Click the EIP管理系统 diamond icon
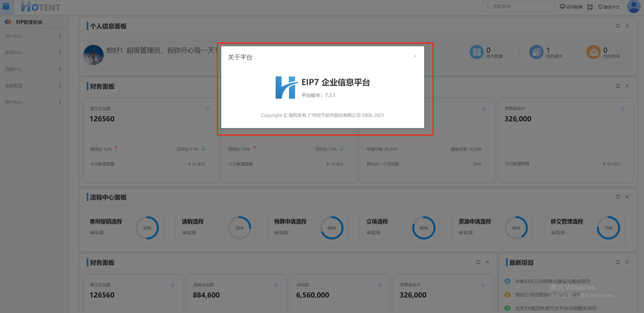The height and width of the screenshot is (313, 644). coord(8,22)
